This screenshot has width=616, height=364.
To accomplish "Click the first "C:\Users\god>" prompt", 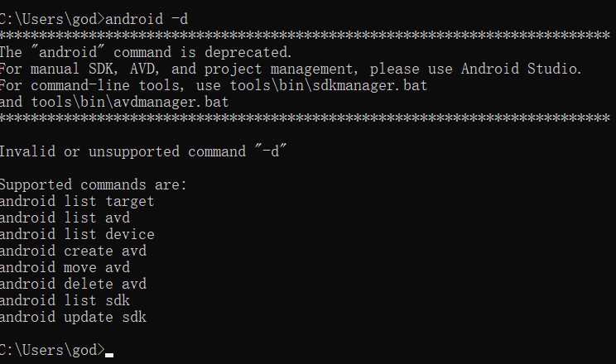I will [52, 19].
